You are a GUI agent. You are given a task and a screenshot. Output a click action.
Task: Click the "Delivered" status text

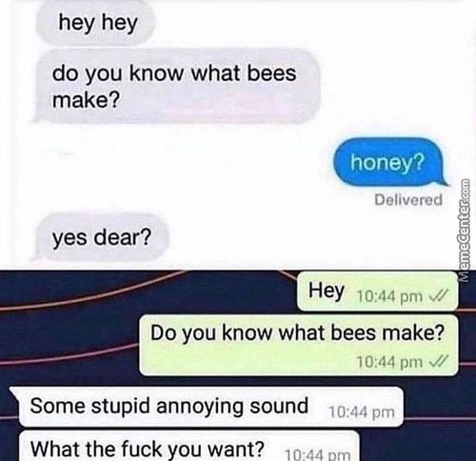pyautogui.click(x=408, y=200)
